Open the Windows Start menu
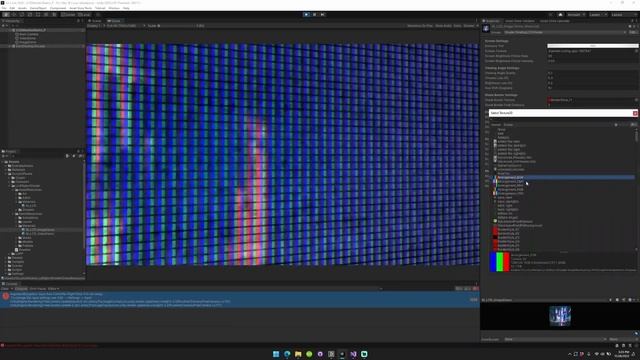Screen dimensions: 640x360 pyautogui.click(x=276, y=354)
